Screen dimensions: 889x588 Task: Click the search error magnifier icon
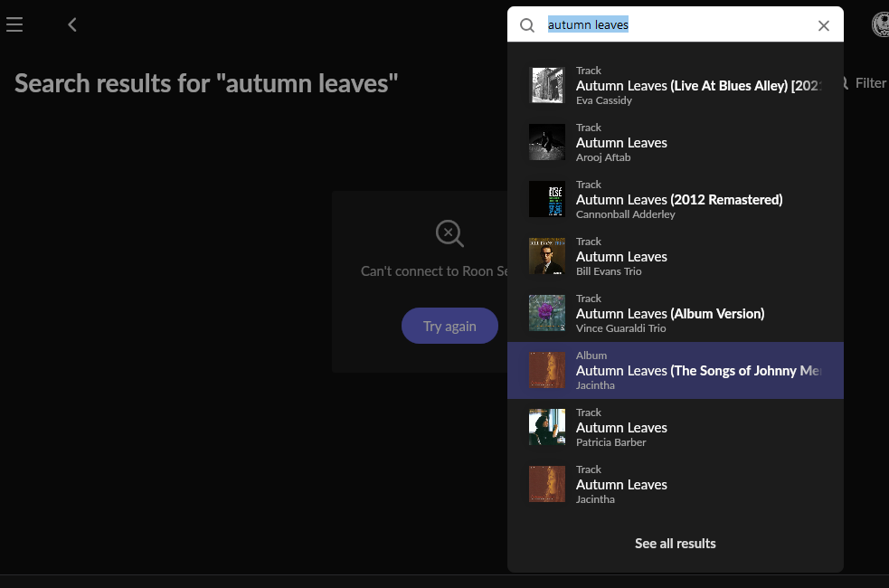pyautogui.click(x=449, y=233)
